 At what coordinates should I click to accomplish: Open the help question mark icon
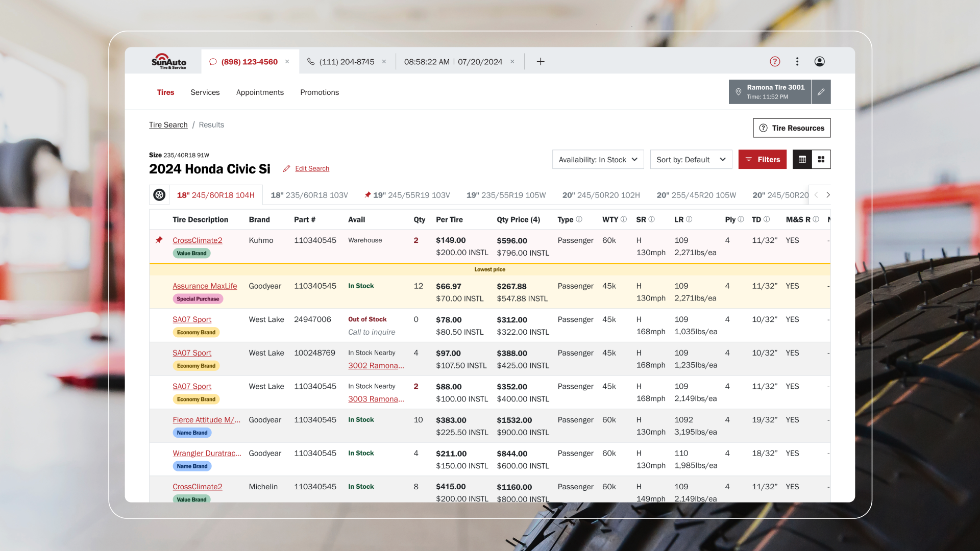(775, 62)
